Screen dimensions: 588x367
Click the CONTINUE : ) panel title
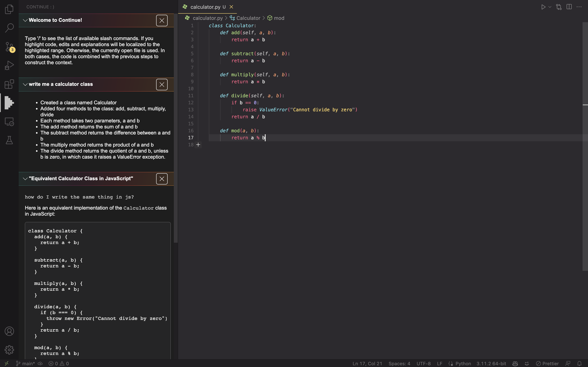point(40,7)
